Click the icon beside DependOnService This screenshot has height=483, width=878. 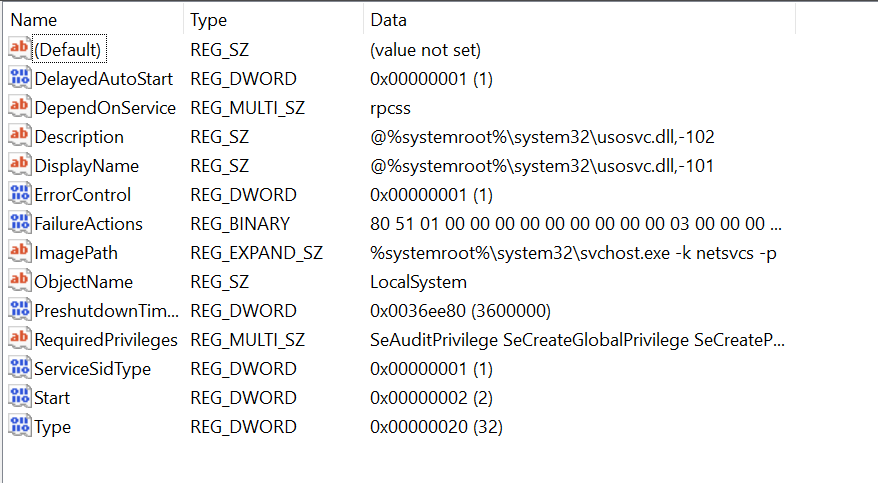19,107
